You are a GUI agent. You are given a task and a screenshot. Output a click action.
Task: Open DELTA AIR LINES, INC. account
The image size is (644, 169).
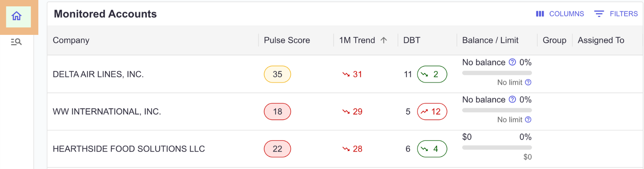coord(98,74)
